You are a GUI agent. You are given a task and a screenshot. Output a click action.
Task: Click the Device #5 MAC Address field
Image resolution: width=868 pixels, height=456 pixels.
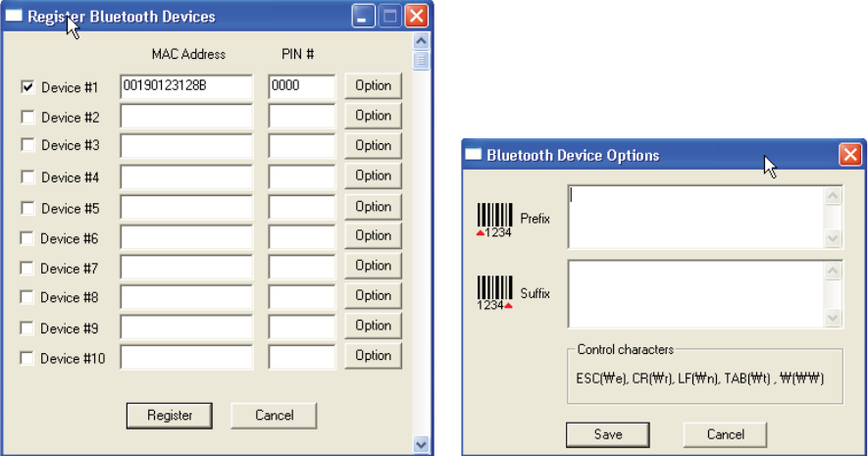186,207
